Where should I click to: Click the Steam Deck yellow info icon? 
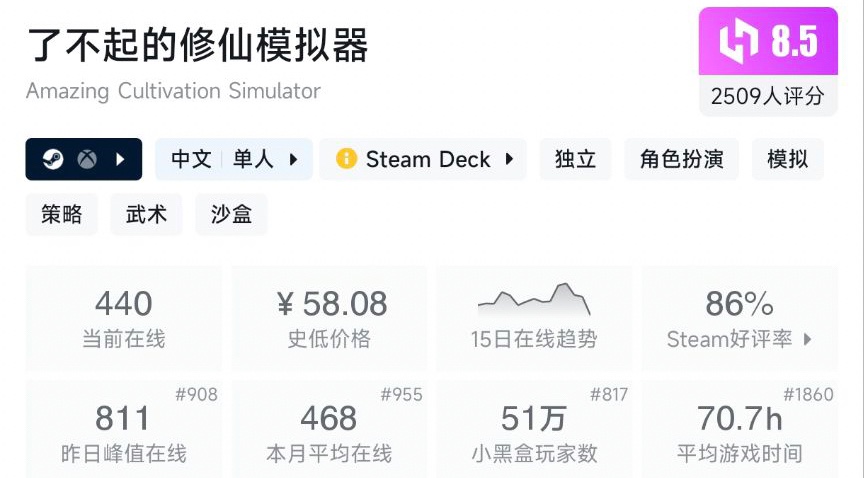(x=346, y=159)
